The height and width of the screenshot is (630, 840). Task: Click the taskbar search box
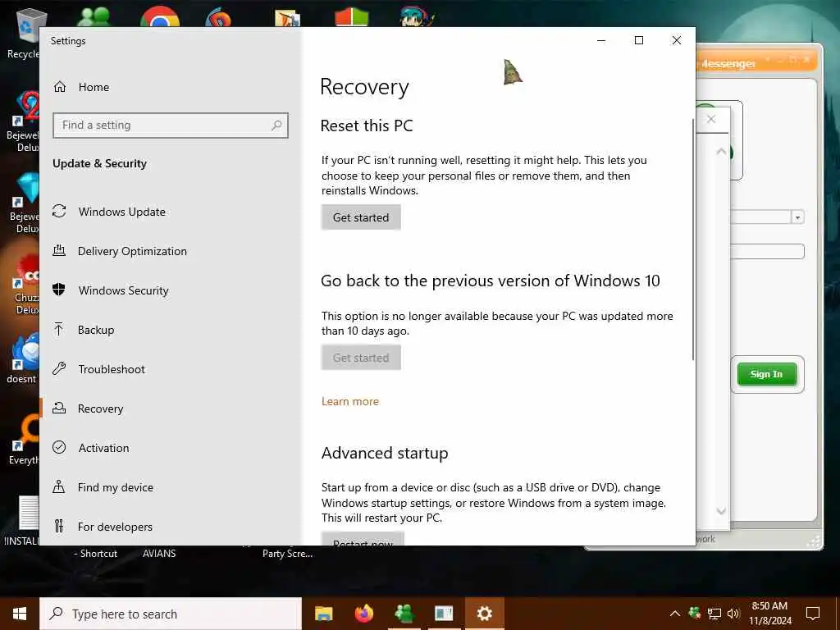(x=171, y=614)
